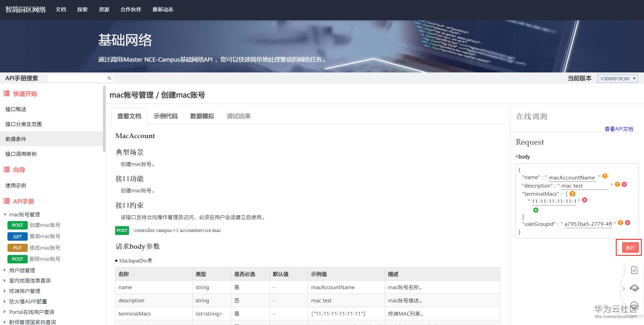Image resolution: width=644 pixels, height=325 pixels.
Task: Open help icon for the name field
Action: 605,176
